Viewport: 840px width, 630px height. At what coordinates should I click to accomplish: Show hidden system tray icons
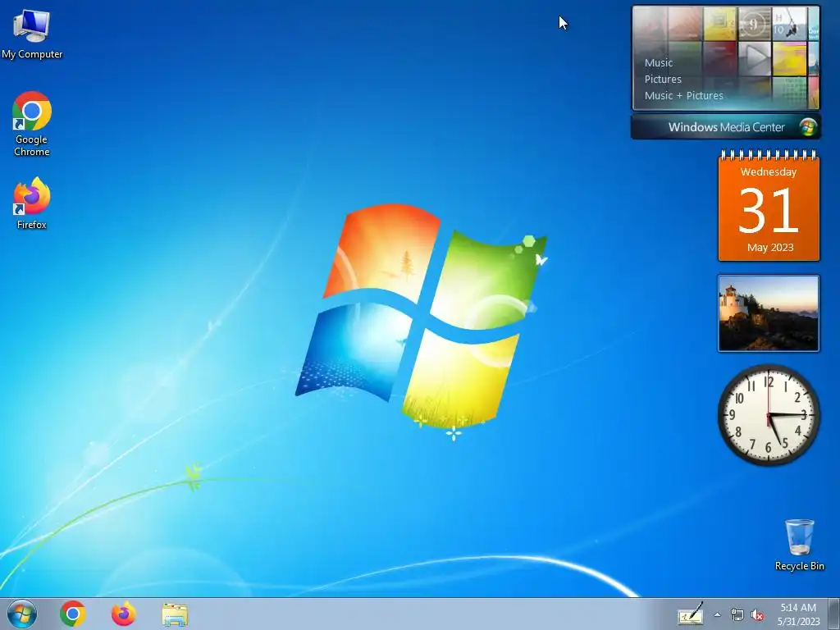coord(717,614)
